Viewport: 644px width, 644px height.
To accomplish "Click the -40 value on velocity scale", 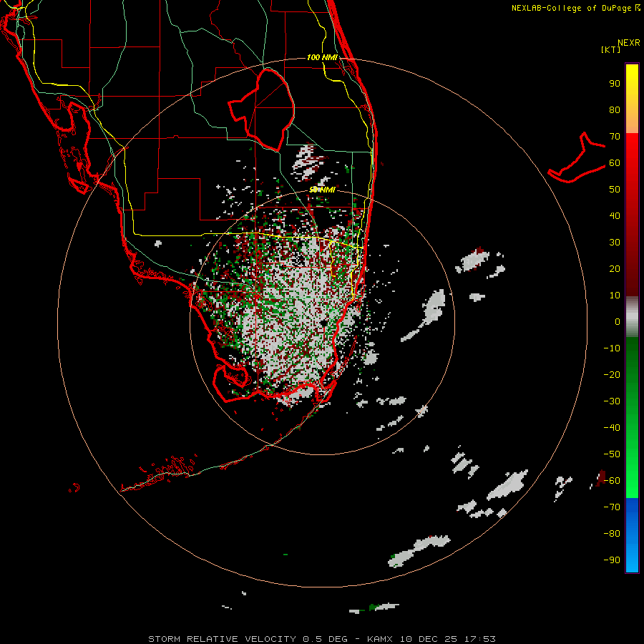I will (612, 428).
